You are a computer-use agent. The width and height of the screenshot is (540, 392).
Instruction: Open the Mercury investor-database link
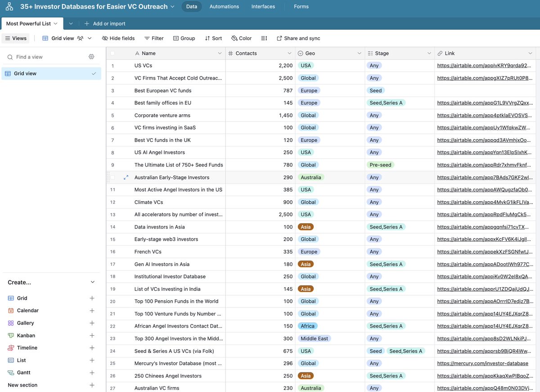(x=482, y=363)
